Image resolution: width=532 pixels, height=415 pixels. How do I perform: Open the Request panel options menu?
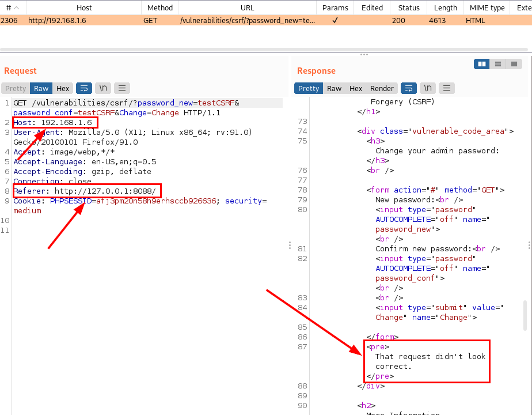[121, 88]
